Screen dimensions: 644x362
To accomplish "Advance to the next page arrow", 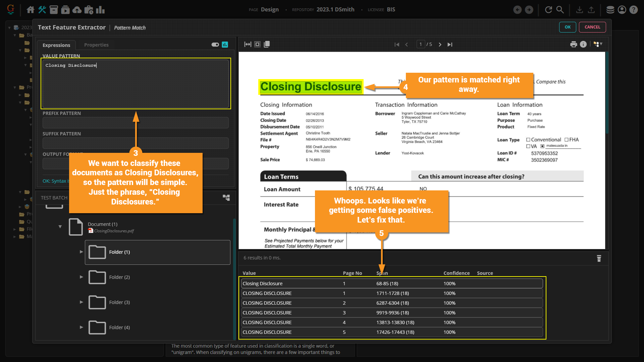I will pos(440,45).
